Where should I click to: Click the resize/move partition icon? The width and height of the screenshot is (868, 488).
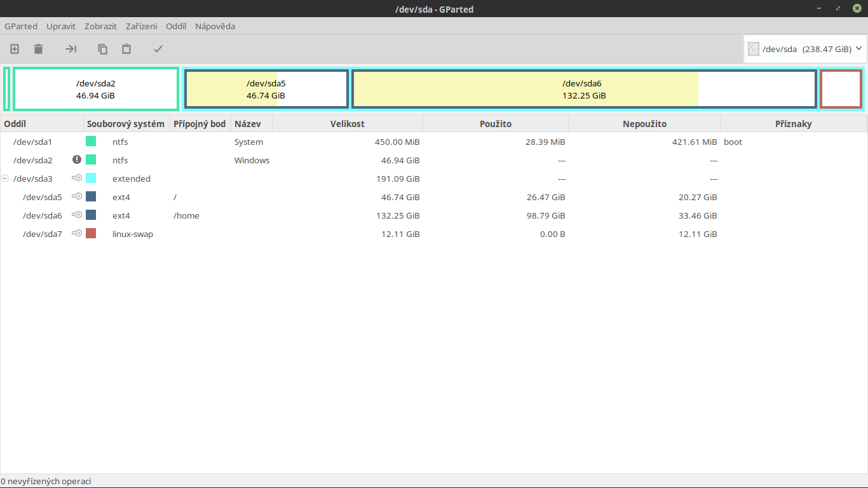71,49
